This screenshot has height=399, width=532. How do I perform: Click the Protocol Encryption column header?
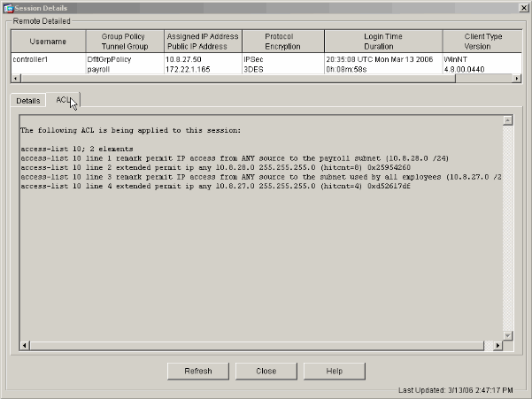283,42
